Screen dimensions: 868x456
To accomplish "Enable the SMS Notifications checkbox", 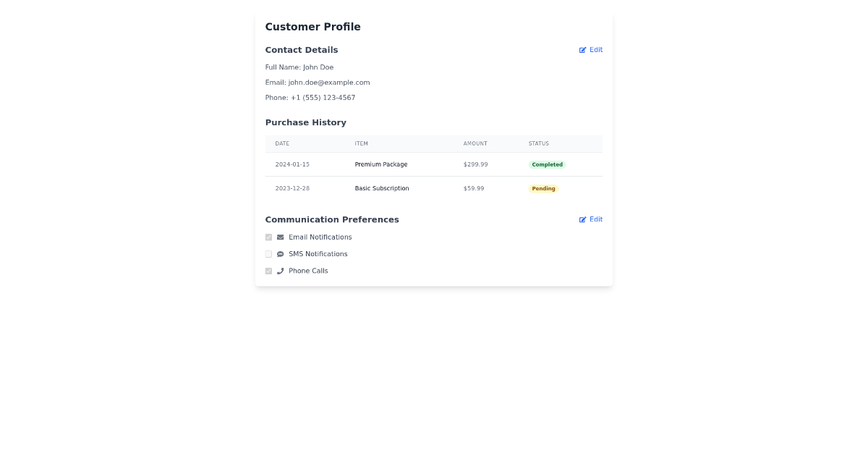I will click(x=268, y=254).
